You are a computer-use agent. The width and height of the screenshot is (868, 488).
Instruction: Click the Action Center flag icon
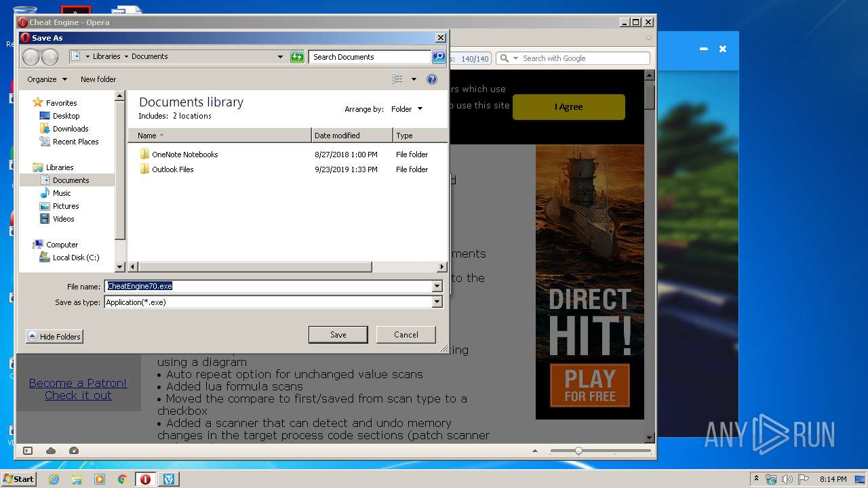(x=804, y=479)
